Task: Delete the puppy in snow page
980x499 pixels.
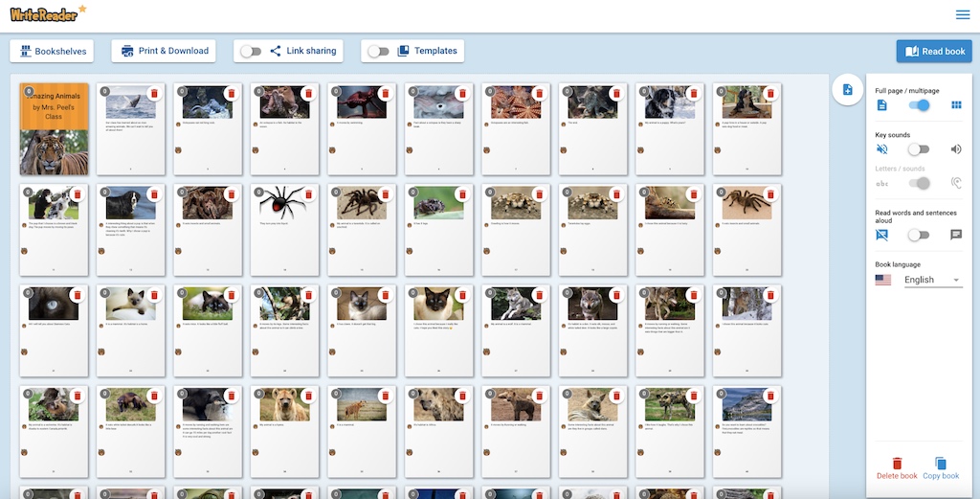Action: point(694,93)
